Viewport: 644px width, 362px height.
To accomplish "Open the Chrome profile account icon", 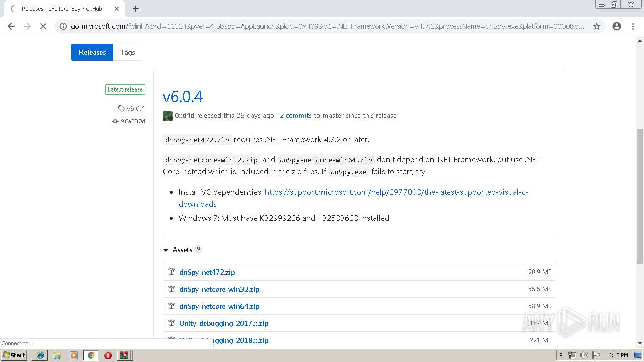I will tap(617, 26).
